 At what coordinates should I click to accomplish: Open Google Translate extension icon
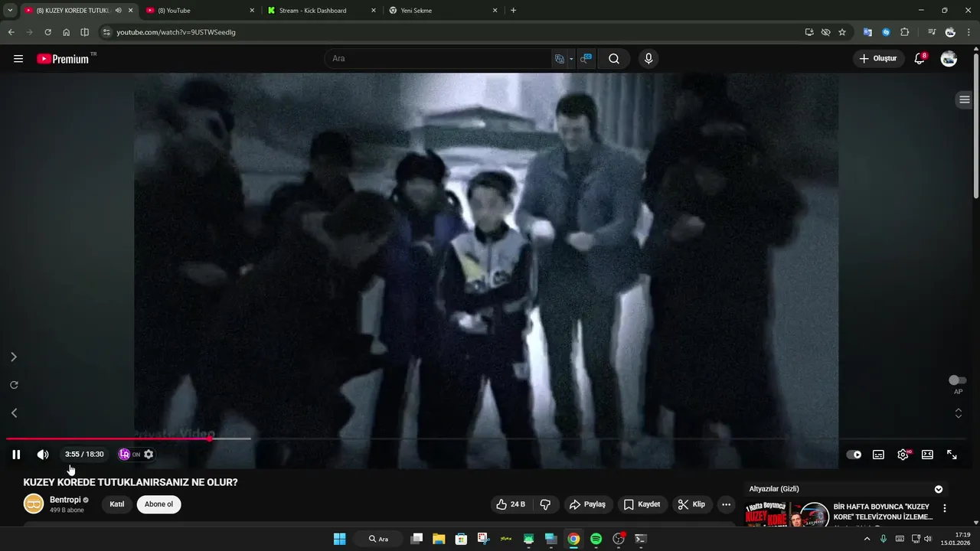(x=867, y=32)
